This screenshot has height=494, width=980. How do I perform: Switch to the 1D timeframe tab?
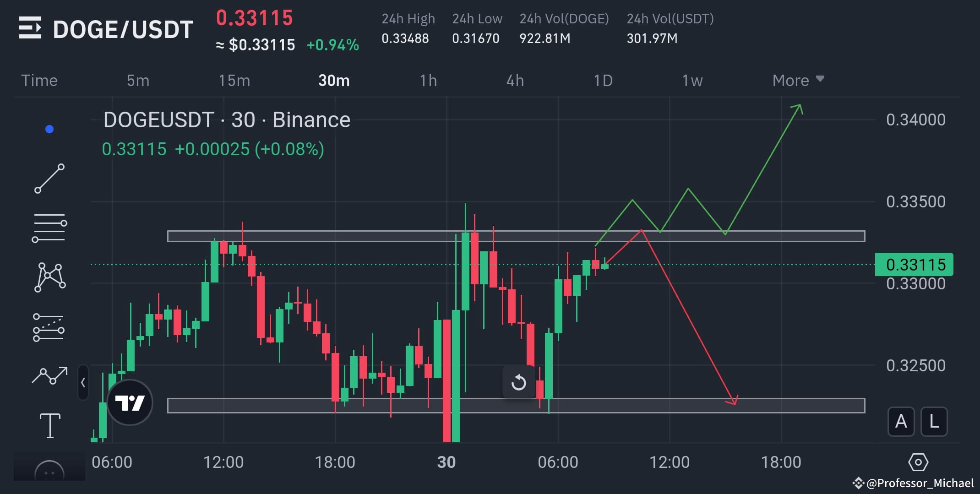pos(604,80)
